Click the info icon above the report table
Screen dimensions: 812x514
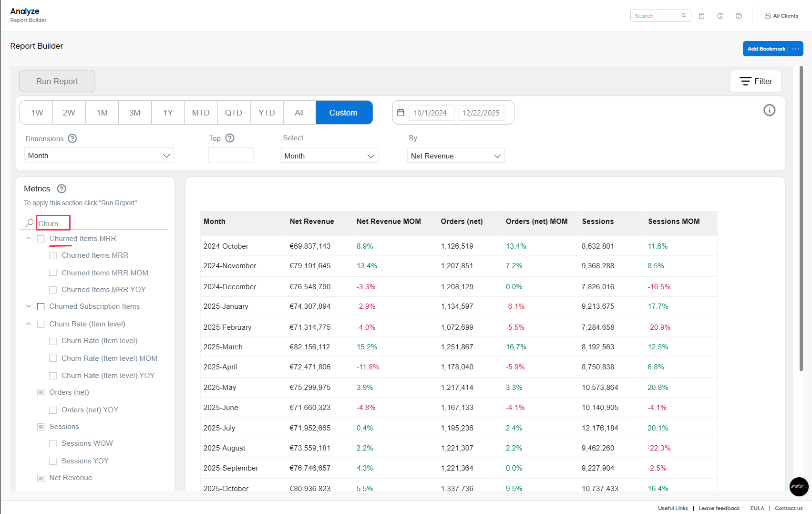pos(769,110)
